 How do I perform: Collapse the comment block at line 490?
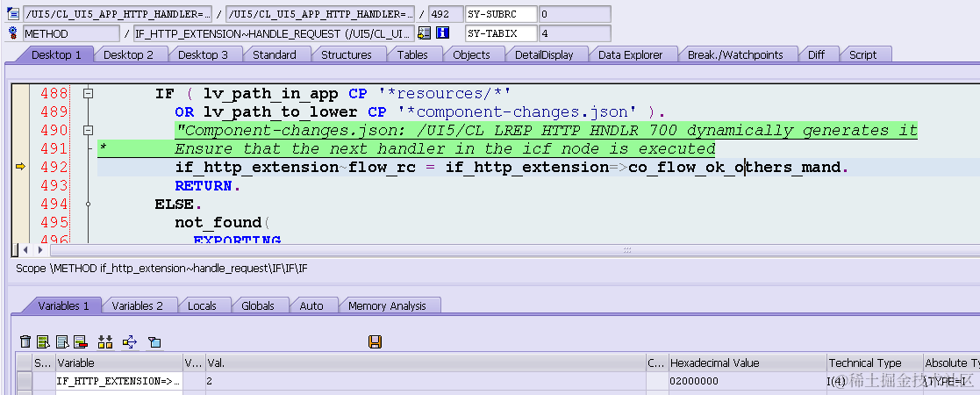coord(88,130)
